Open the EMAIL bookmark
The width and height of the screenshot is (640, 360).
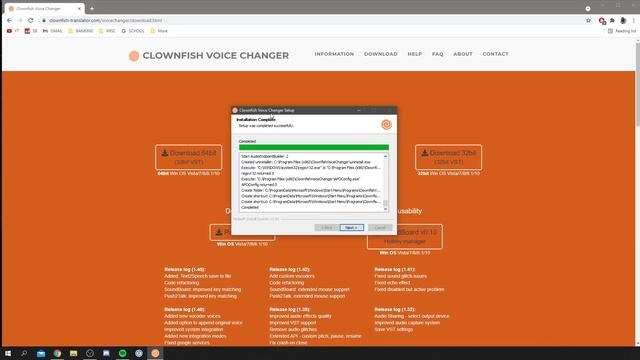[53, 31]
